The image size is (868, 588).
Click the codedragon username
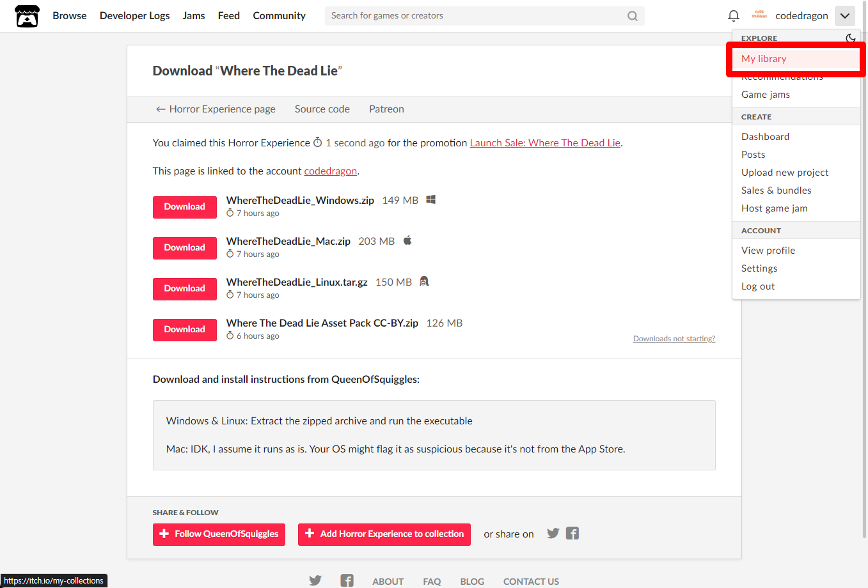point(801,16)
